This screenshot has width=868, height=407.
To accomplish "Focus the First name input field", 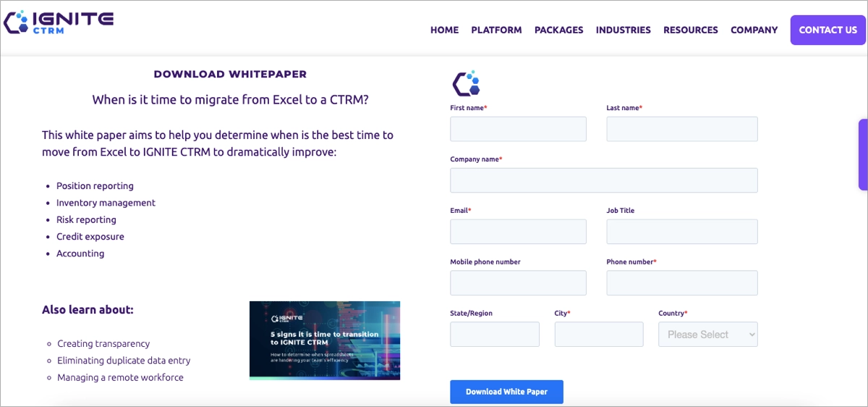I will (518, 130).
